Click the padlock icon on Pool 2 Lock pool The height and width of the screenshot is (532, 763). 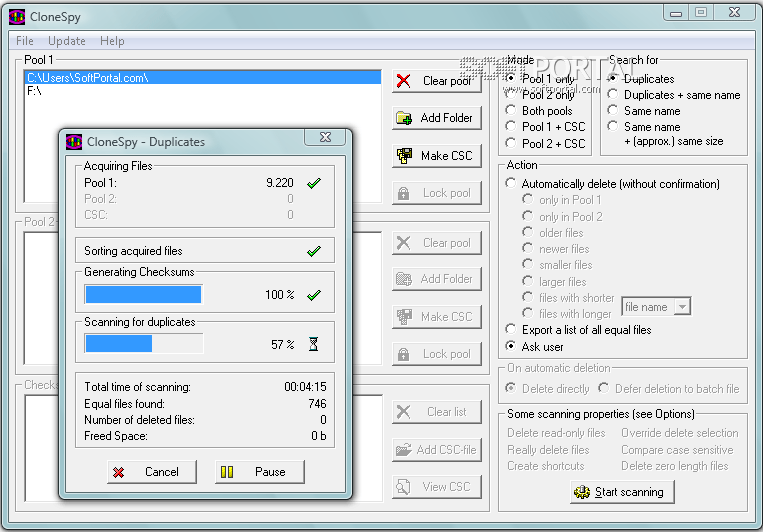tap(403, 354)
